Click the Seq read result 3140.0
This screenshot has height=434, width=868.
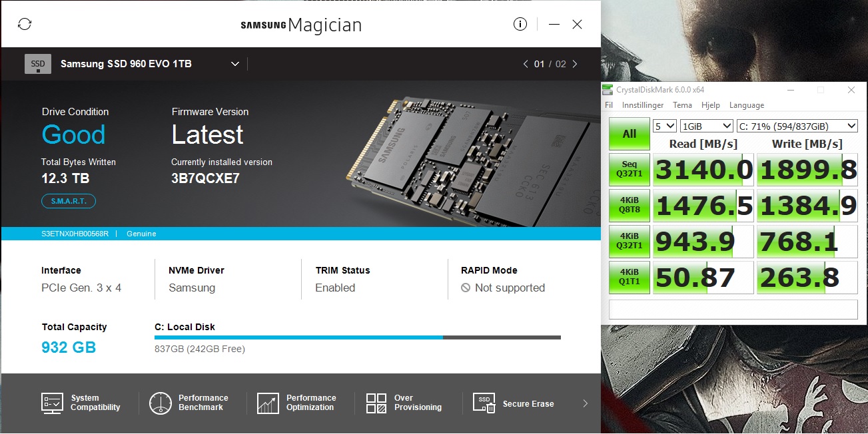703,170
